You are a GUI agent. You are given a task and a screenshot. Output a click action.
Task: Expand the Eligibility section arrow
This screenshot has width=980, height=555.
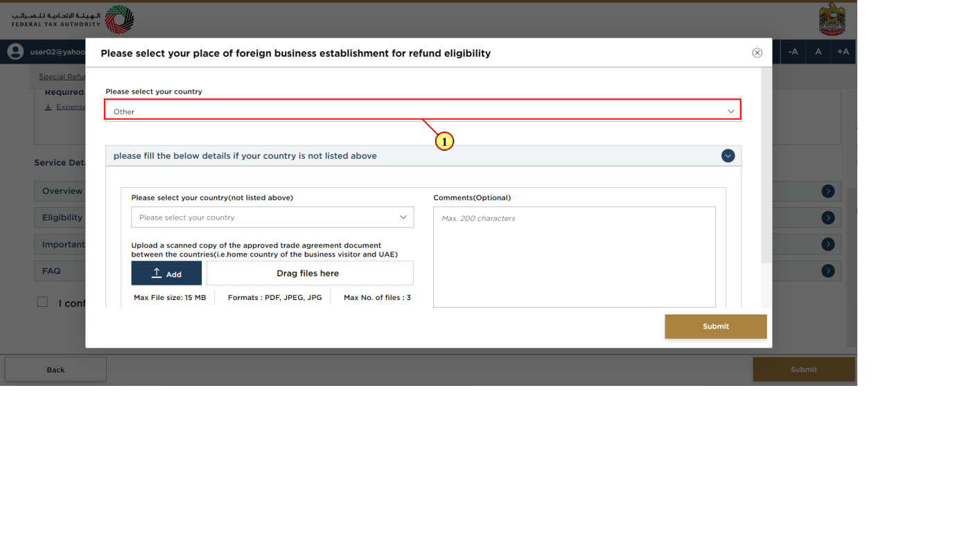click(x=828, y=218)
